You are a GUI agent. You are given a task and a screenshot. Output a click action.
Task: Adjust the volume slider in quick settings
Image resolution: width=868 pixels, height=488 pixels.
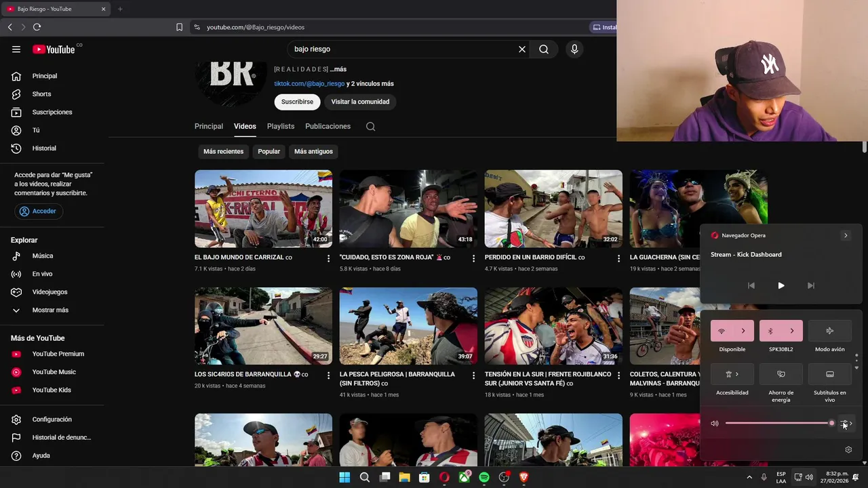click(x=780, y=423)
